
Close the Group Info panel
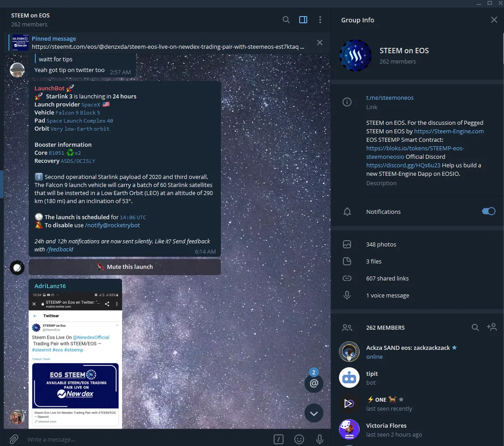coord(494,20)
